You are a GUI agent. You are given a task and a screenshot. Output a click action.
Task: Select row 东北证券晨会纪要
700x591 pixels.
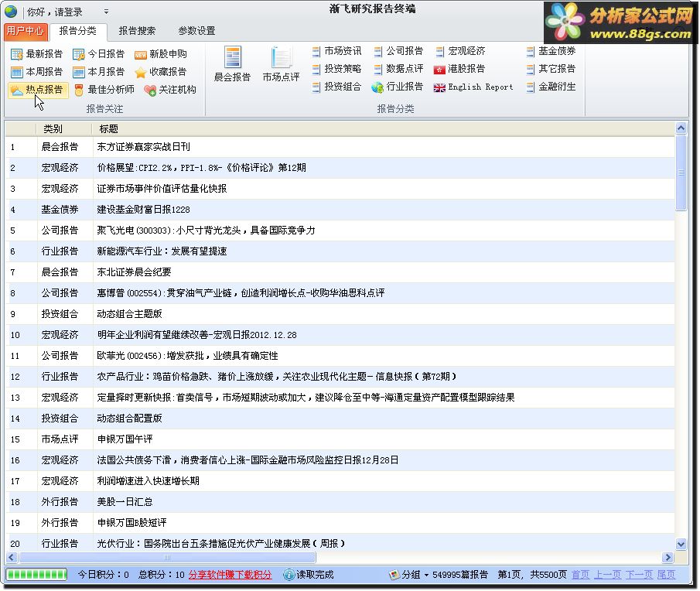pos(340,272)
